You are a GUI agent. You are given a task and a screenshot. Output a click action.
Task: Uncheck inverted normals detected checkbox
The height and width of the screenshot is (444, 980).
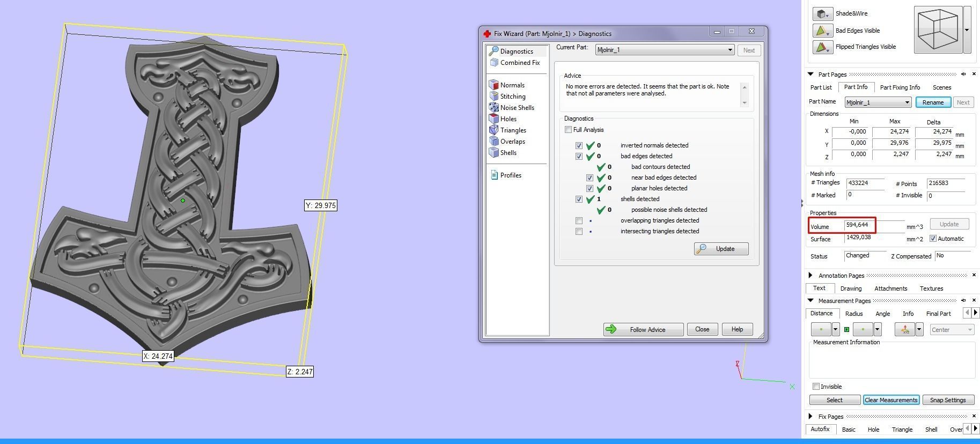point(579,145)
